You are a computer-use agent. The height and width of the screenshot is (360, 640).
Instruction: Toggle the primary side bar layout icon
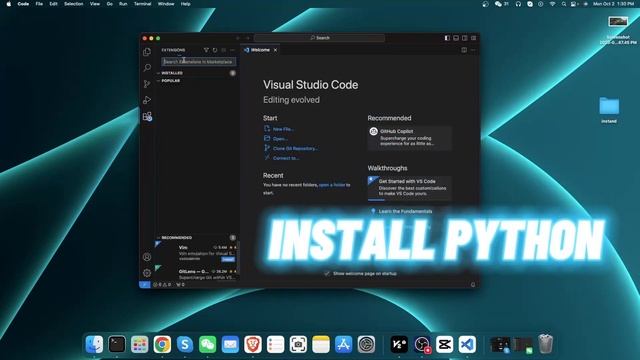pos(447,38)
